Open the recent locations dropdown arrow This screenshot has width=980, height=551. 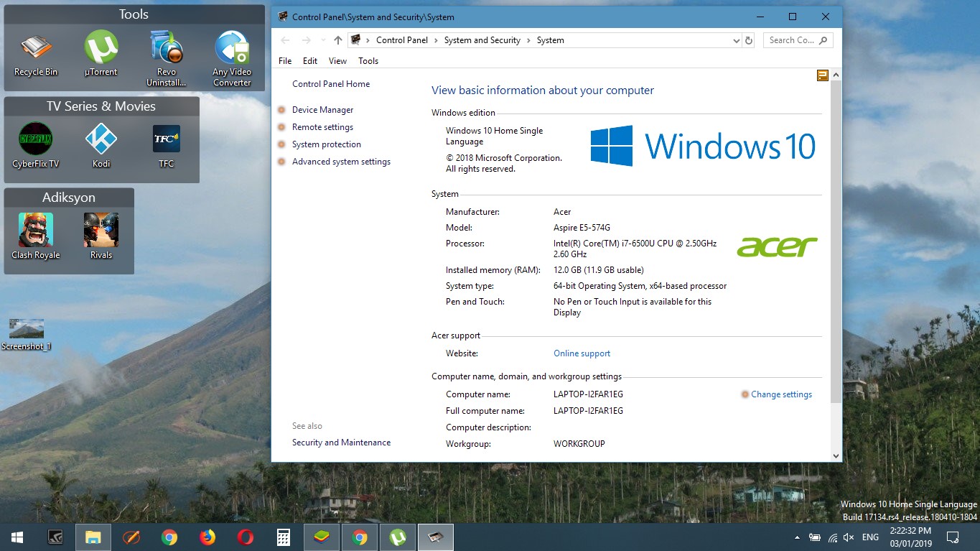pos(322,41)
